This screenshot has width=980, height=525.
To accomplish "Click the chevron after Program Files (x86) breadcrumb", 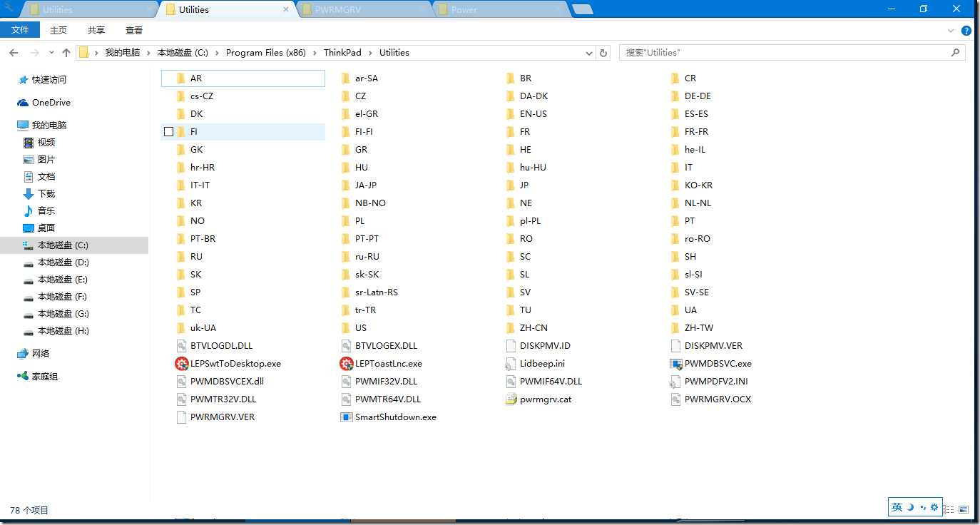I will tap(315, 53).
